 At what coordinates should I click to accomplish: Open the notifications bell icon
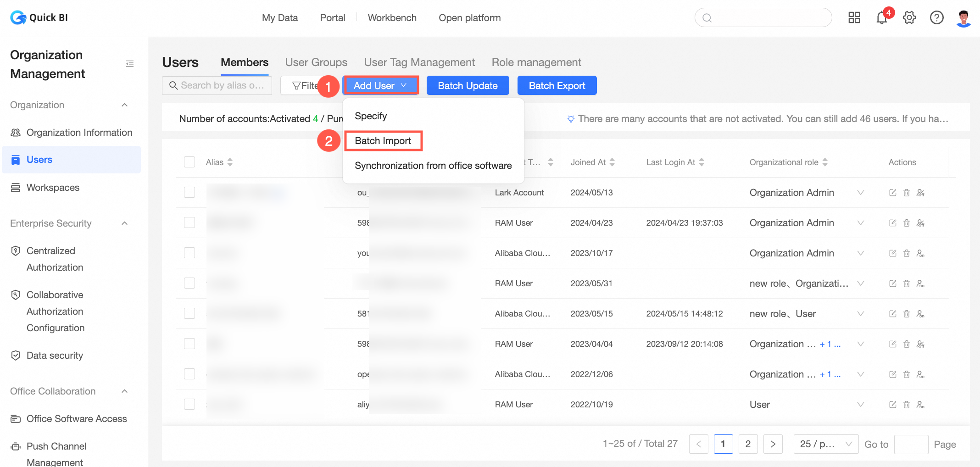[x=881, y=18]
